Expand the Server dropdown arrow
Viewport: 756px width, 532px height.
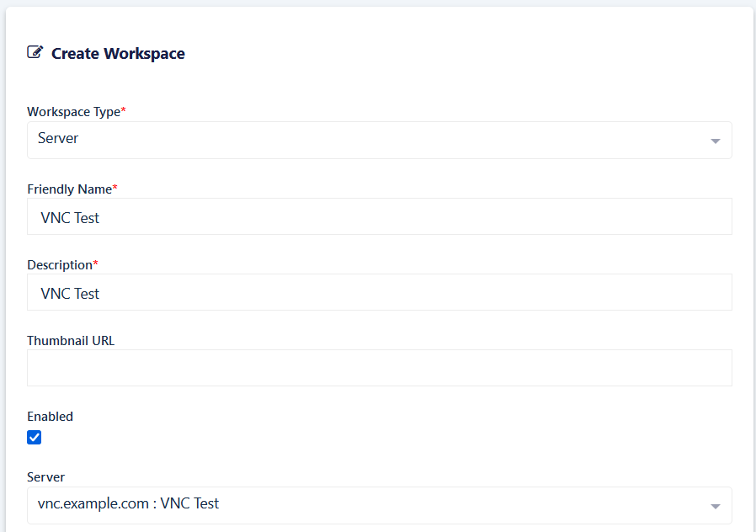715,506
